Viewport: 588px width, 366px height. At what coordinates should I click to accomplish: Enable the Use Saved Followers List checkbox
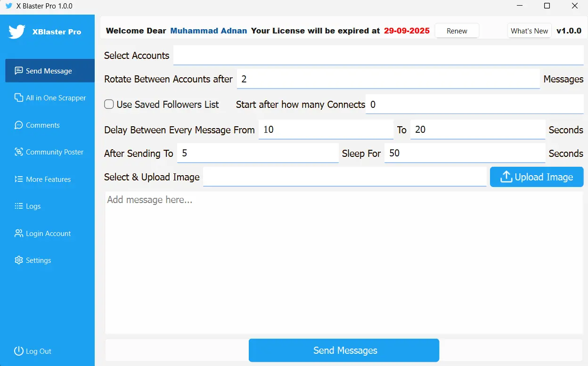pos(109,105)
